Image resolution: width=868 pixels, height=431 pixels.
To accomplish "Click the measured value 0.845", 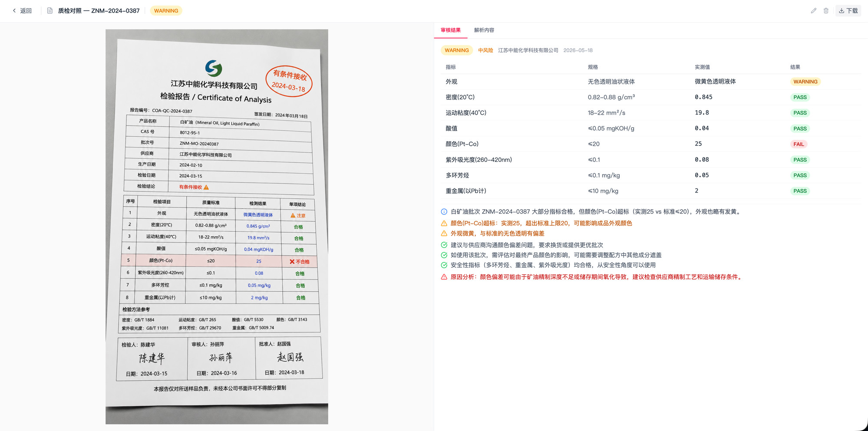I will (x=703, y=97).
